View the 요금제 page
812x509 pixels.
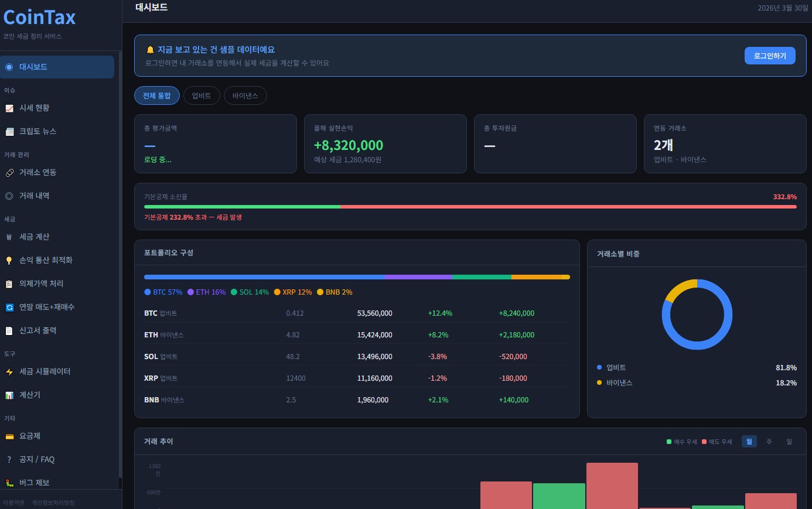(57, 436)
